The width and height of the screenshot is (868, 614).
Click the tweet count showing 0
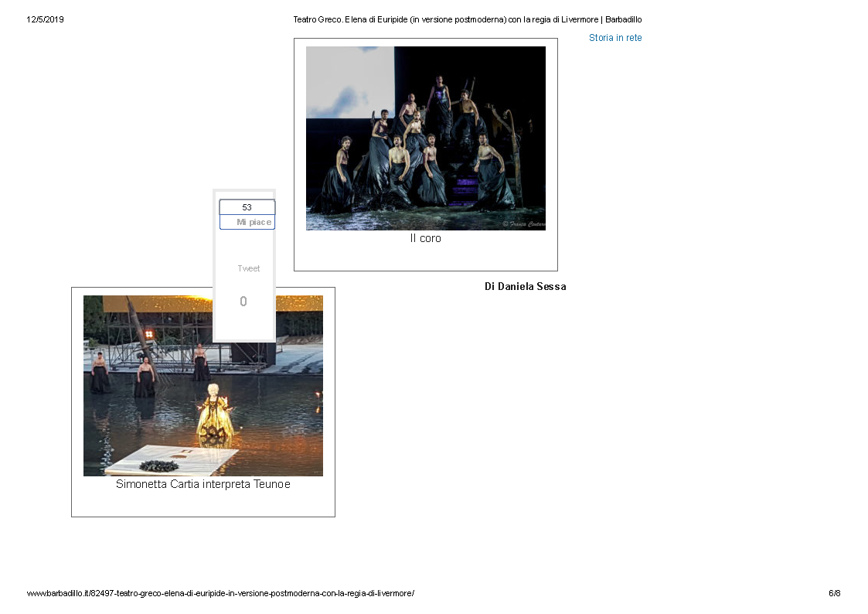[x=243, y=301]
